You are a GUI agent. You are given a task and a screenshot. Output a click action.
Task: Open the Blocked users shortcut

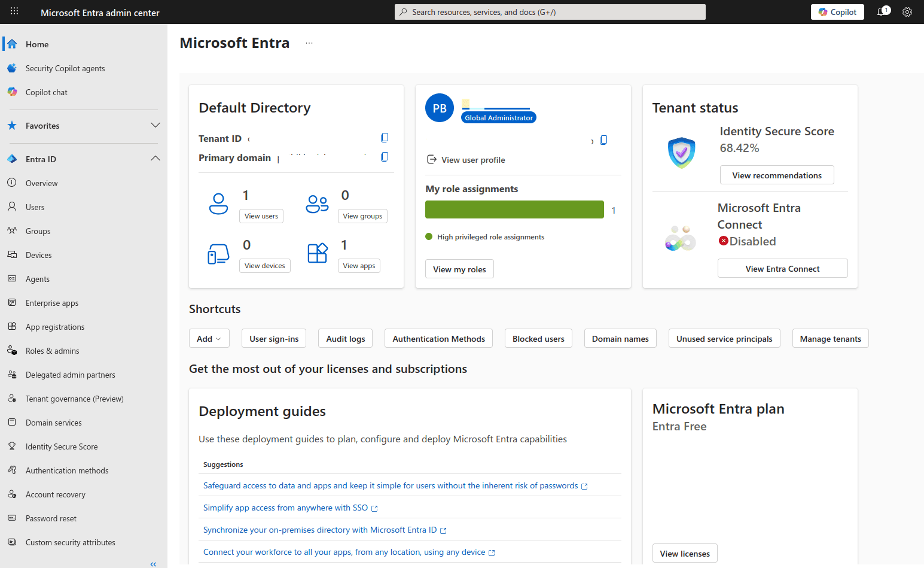(x=538, y=339)
